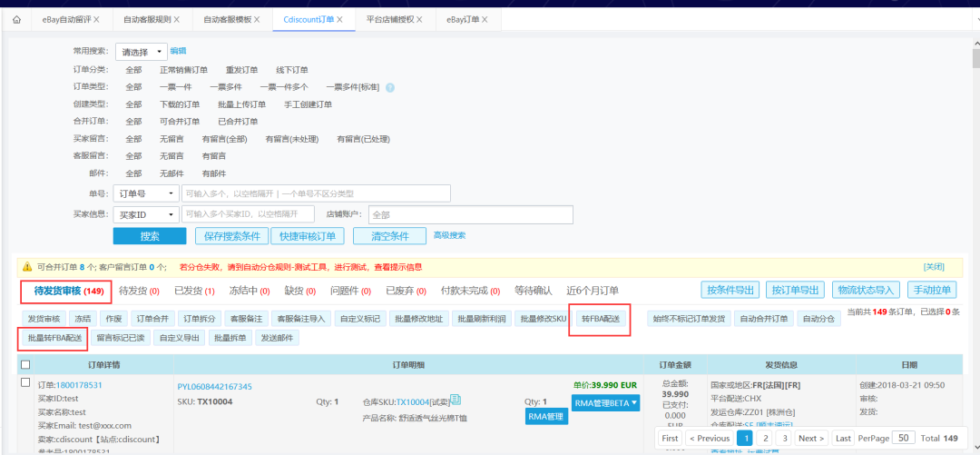
Task: Expand the 订单号 type dropdown
Action: tap(145, 193)
